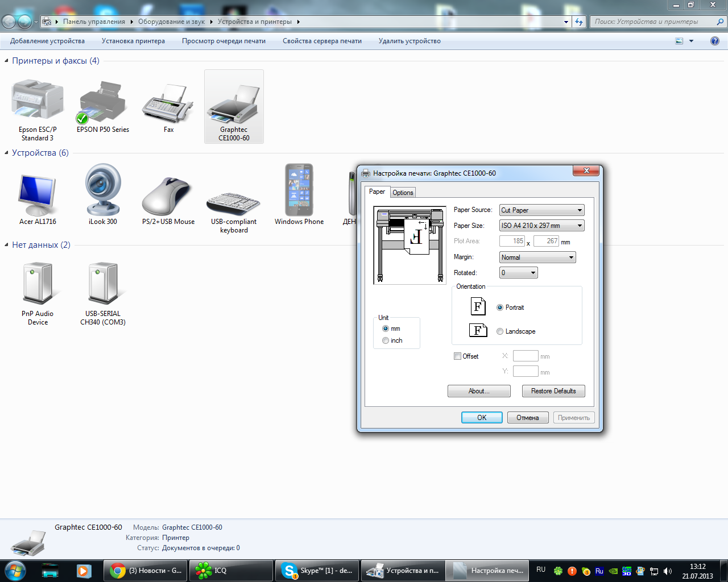
Task: Open the Paper Size dropdown
Action: coord(542,226)
